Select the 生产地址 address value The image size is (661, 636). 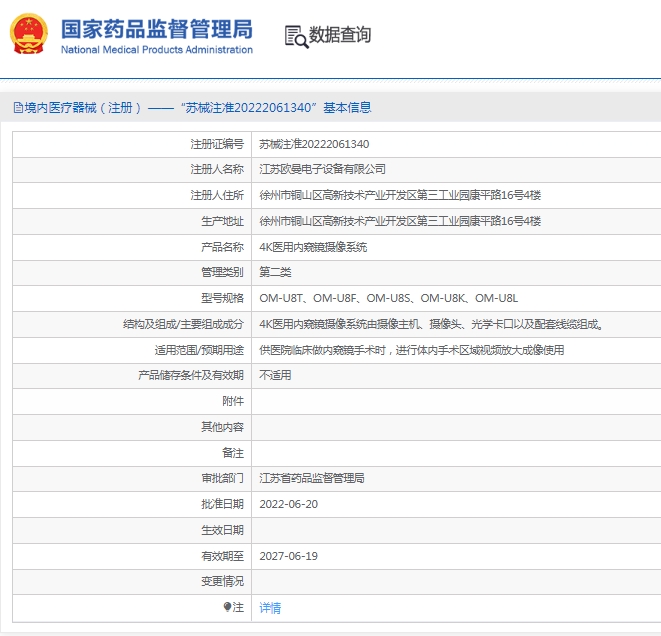[400, 221]
